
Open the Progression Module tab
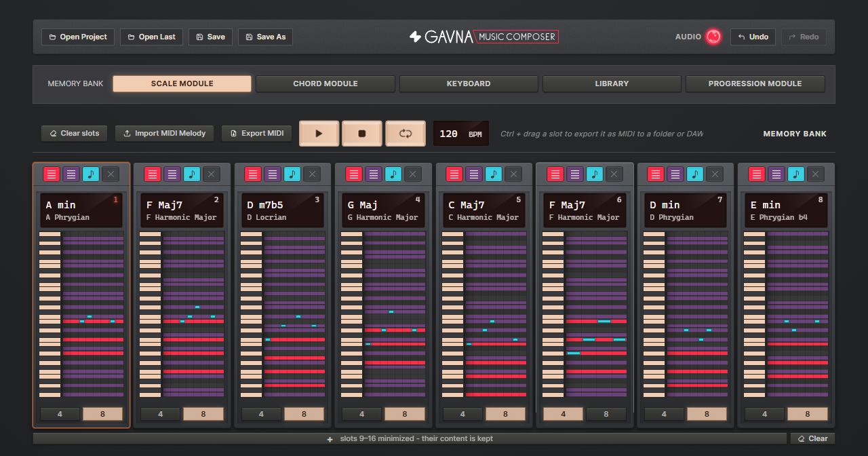[x=755, y=83]
